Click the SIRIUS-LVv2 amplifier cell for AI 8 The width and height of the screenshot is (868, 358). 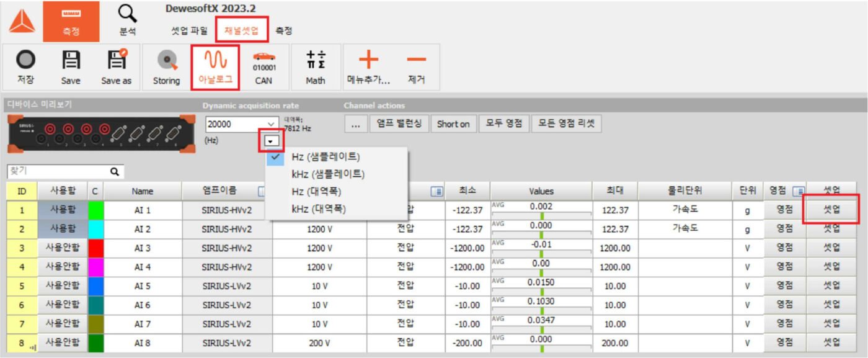click(227, 342)
